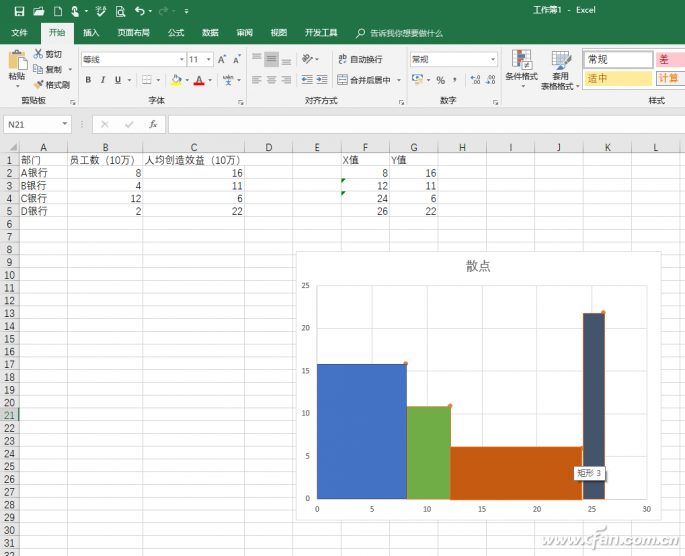Expand Merge & Center (合并后居中) dropdown arrow
Viewport: 685px width, 556px height.
tap(399, 80)
